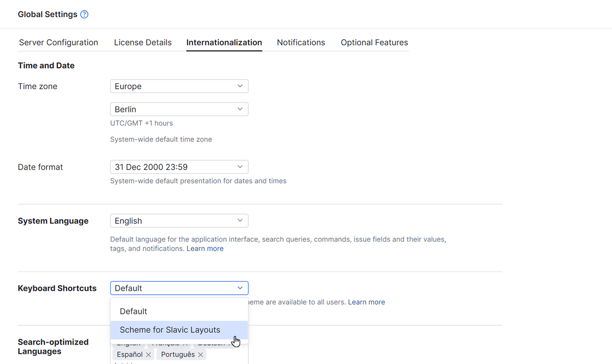The width and height of the screenshot is (612, 364).
Task: Open the Date format dropdown
Action: coord(179,167)
